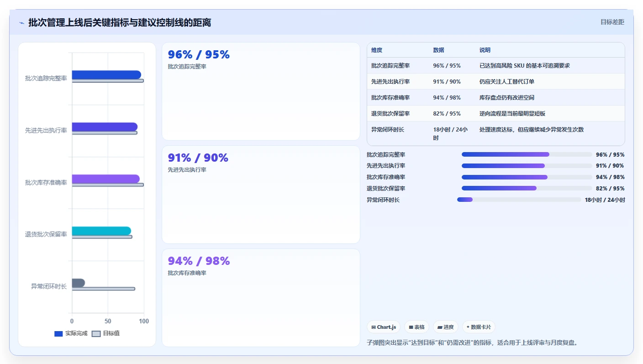Select the purple 批次库存准确率 actual bar in chart

pos(106,179)
